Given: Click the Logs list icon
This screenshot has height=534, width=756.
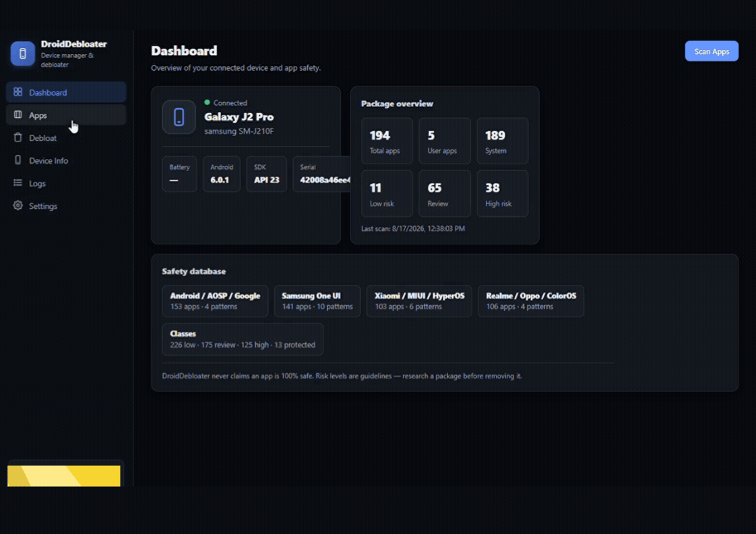Looking at the screenshot, I should click(18, 182).
